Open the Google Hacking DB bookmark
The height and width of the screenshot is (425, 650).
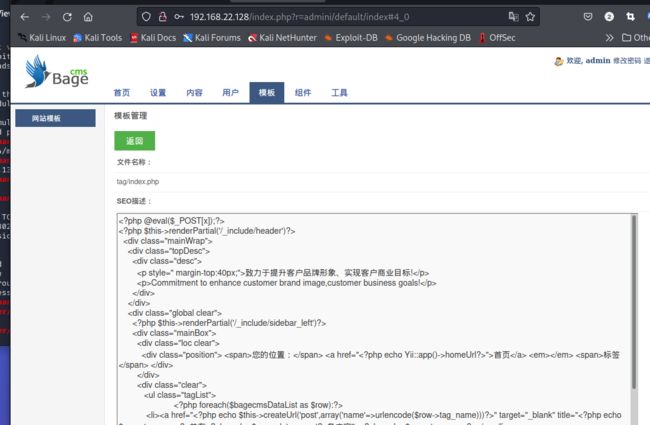pyautogui.click(x=428, y=38)
